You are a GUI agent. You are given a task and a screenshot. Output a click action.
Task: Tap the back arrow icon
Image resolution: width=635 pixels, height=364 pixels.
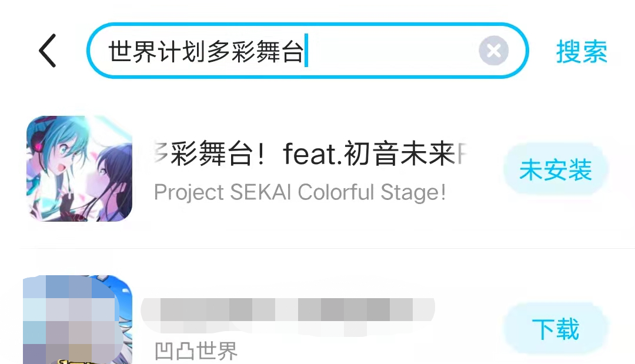point(48,51)
